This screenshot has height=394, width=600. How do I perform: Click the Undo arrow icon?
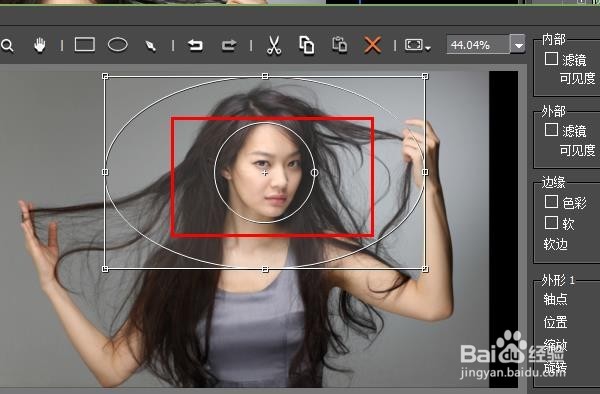[x=195, y=46]
